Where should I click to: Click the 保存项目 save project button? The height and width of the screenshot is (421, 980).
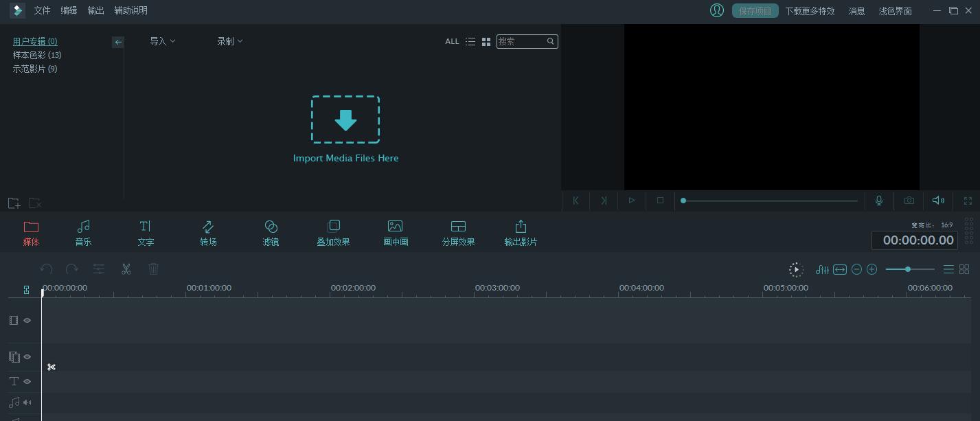tap(755, 11)
